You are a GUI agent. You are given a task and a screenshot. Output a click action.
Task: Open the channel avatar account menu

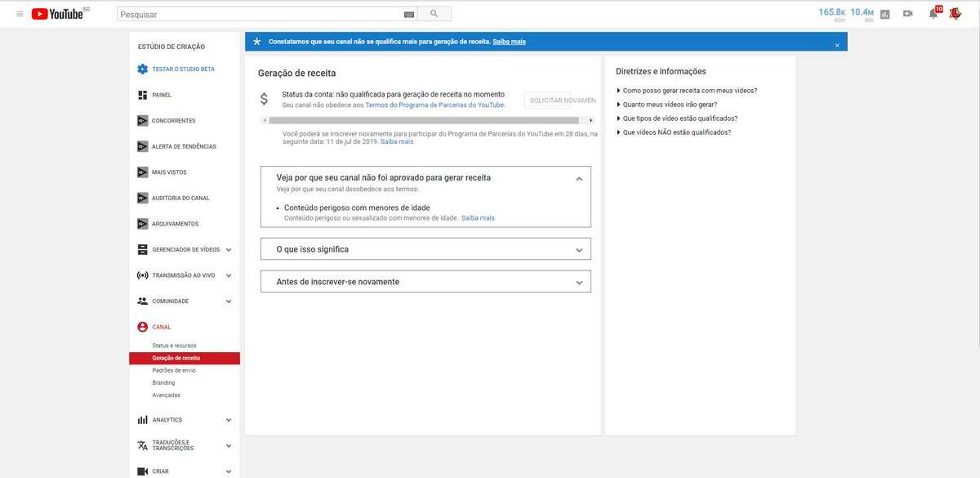pos(955,13)
